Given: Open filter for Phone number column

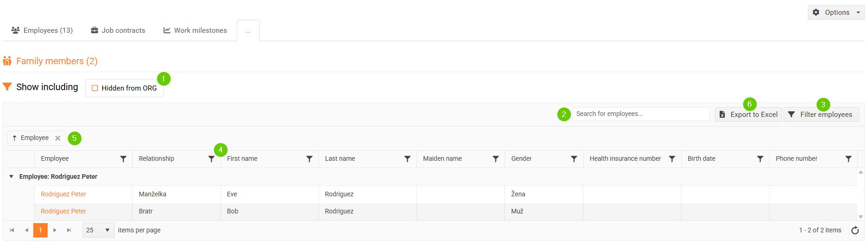Looking at the screenshot, I should click(x=848, y=159).
